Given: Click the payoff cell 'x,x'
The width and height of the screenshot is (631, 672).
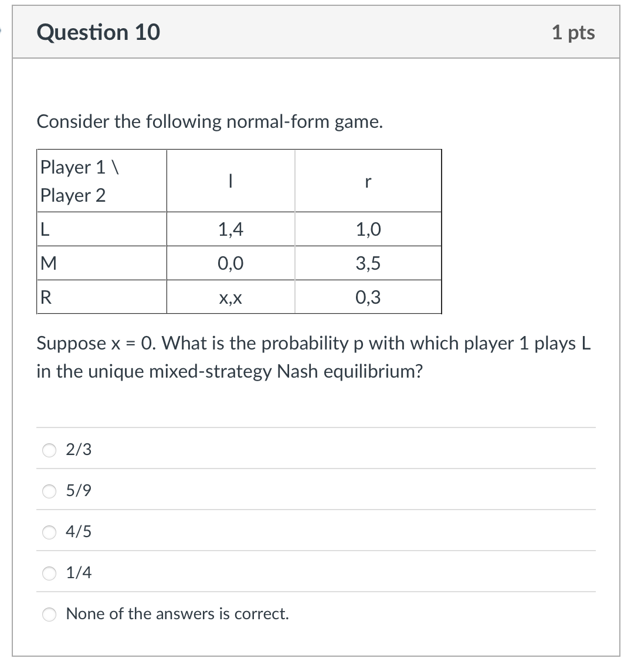Looking at the screenshot, I should [230, 297].
